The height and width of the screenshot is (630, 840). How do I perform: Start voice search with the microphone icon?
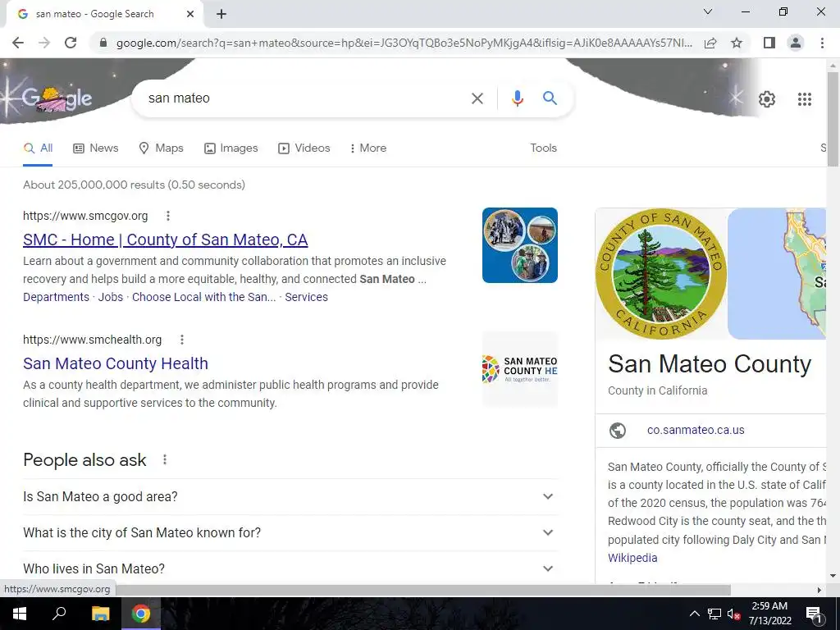coord(517,98)
